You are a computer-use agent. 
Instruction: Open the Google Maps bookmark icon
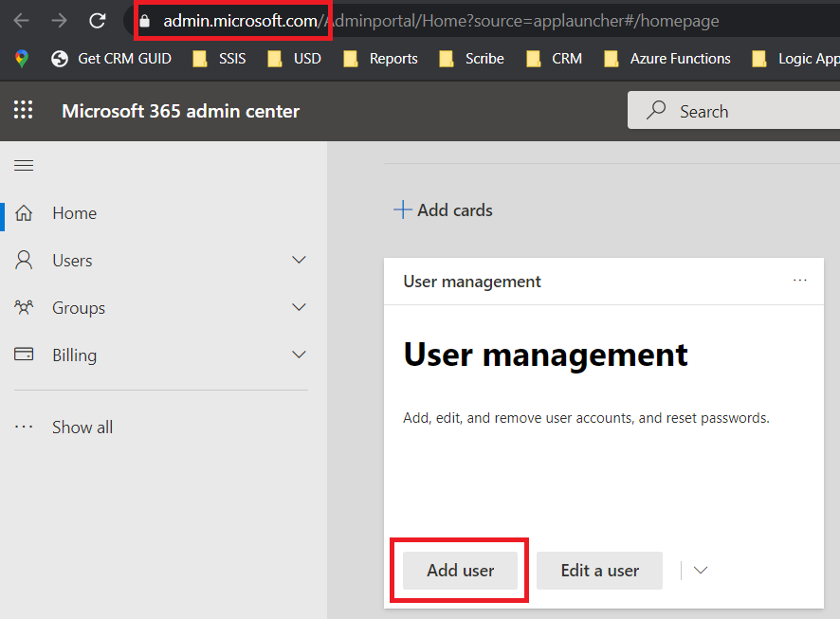pyautogui.click(x=22, y=59)
